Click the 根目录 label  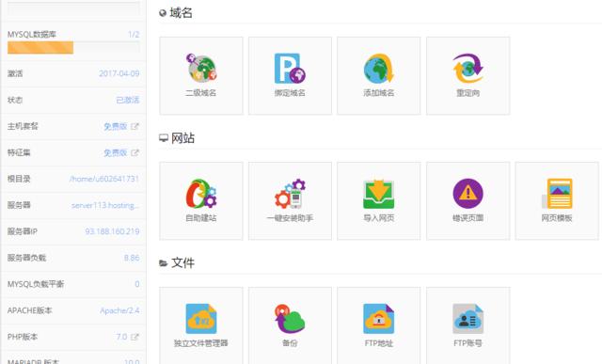(x=19, y=179)
